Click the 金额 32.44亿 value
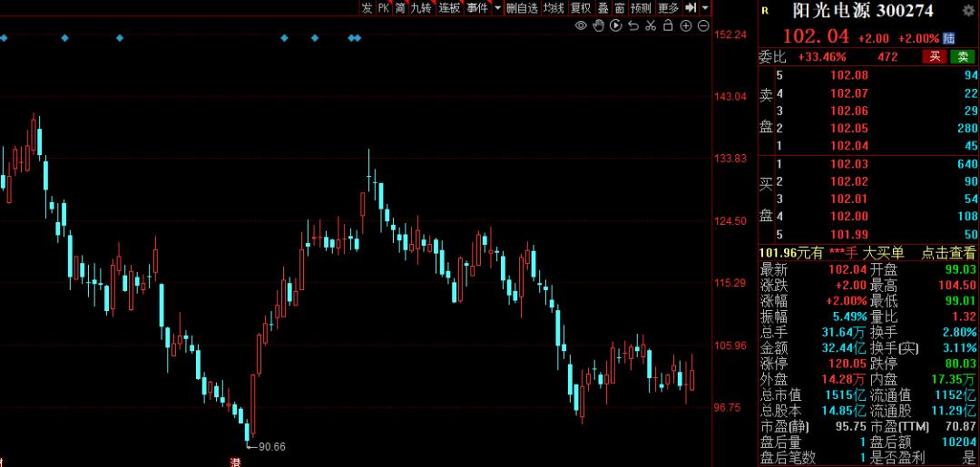The height and width of the screenshot is (467, 980). 844,347
